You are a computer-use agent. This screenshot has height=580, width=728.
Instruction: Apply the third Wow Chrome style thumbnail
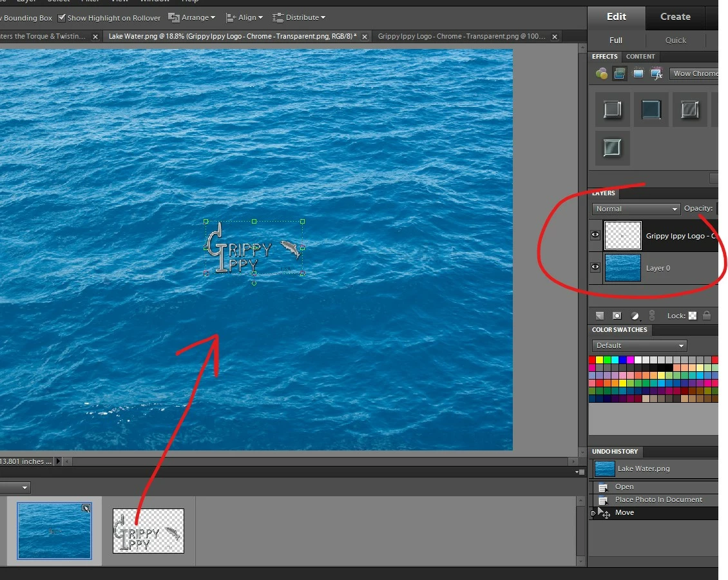(x=689, y=110)
